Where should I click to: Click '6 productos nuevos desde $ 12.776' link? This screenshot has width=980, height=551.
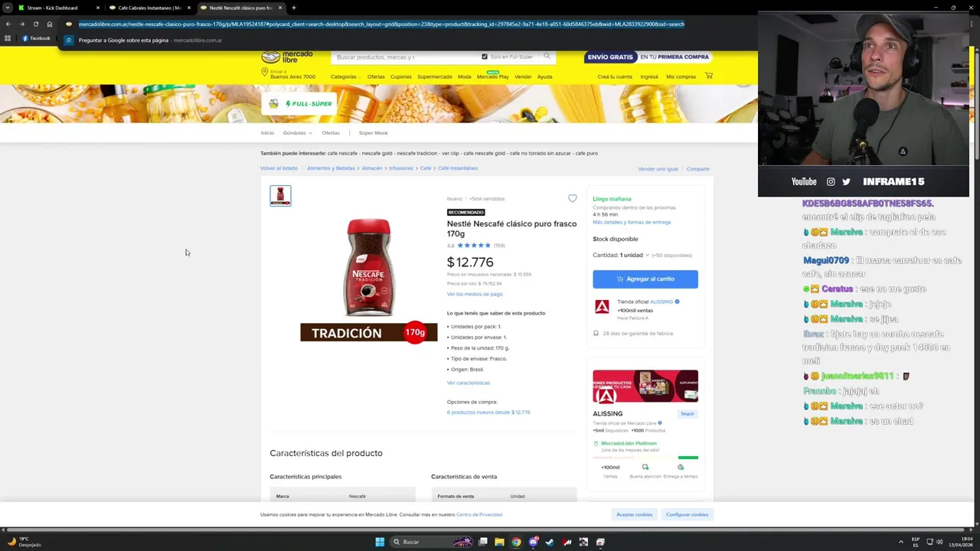[488, 412]
